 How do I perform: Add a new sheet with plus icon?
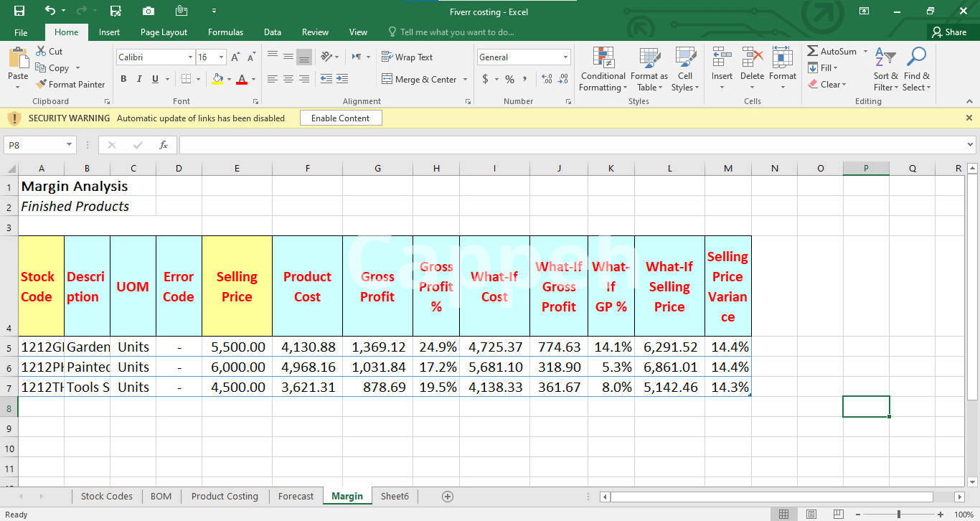(x=448, y=497)
